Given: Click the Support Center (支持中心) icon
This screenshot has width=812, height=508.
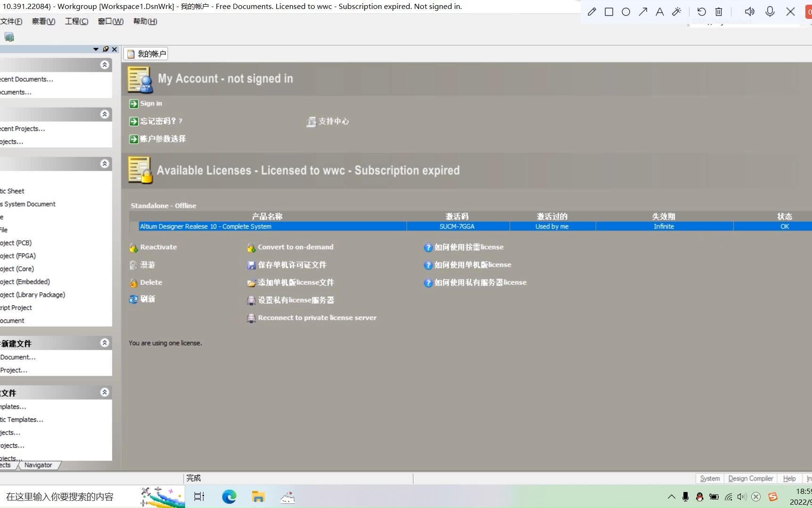Looking at the screenshot, I should 311,122.
